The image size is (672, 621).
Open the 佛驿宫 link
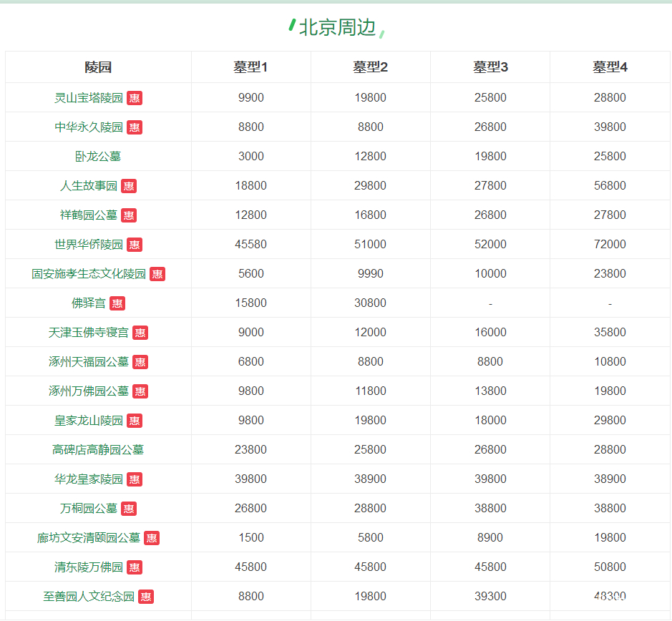coord(89,303)
